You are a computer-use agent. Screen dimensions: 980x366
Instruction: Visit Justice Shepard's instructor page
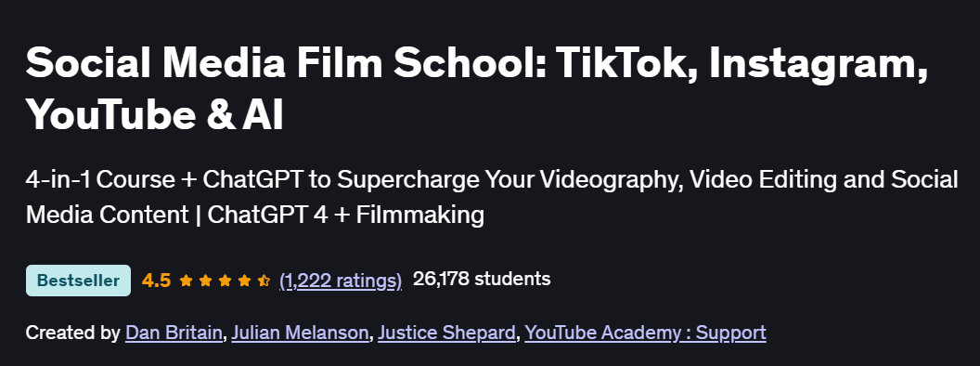(447, 333)
